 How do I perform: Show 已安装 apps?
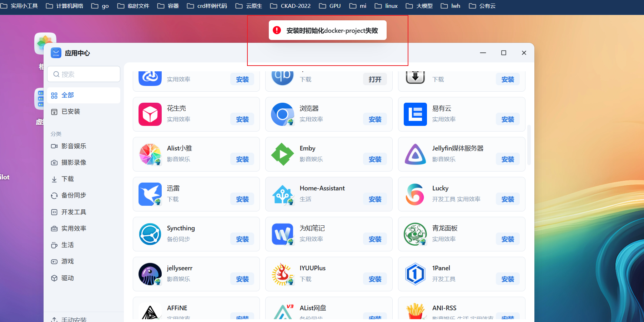click(84, 112)
